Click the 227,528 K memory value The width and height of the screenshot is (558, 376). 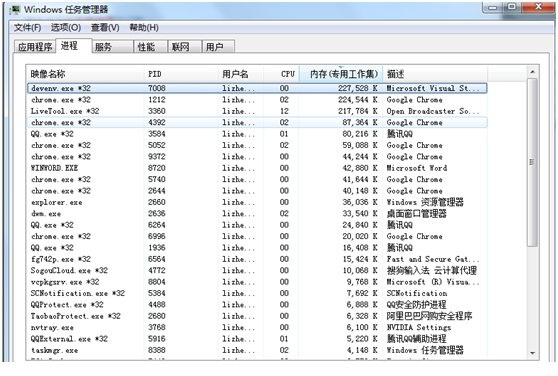point(358,88)
